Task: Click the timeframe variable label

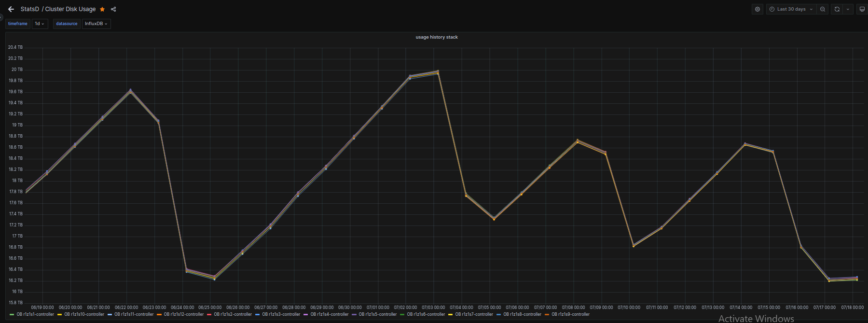Action: tap(18, 24)
